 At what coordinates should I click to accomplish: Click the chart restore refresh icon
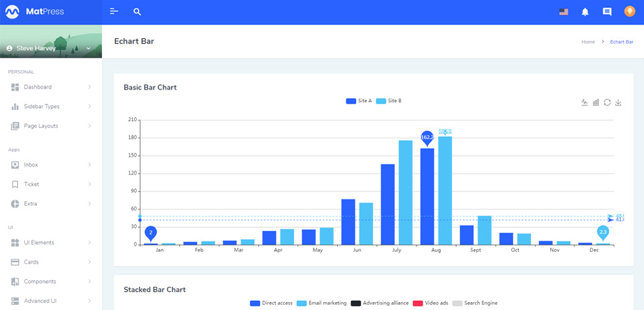click(607, 103)
